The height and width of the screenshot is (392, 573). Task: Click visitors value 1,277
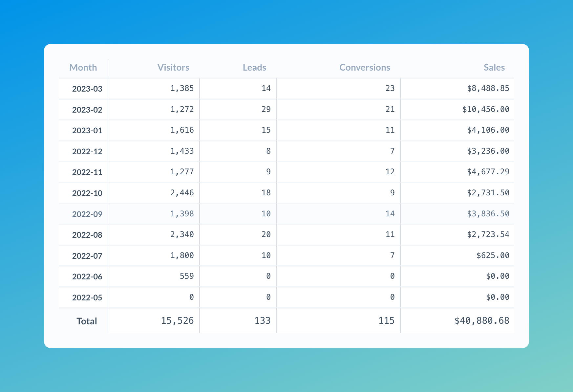[x=182, y=172]
